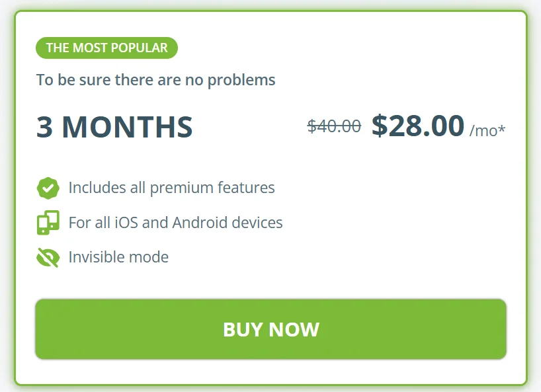Click 'To be sure there are no problems' tagline
The width and height of the screenshot is (541, 392).
coord(156,81)
